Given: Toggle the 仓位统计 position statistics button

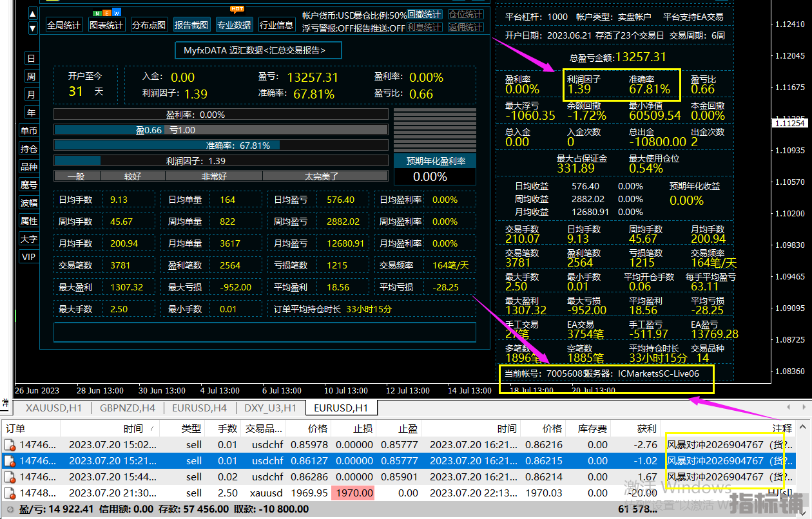Looking at the screenshot, I should click(x=465, y=14).
